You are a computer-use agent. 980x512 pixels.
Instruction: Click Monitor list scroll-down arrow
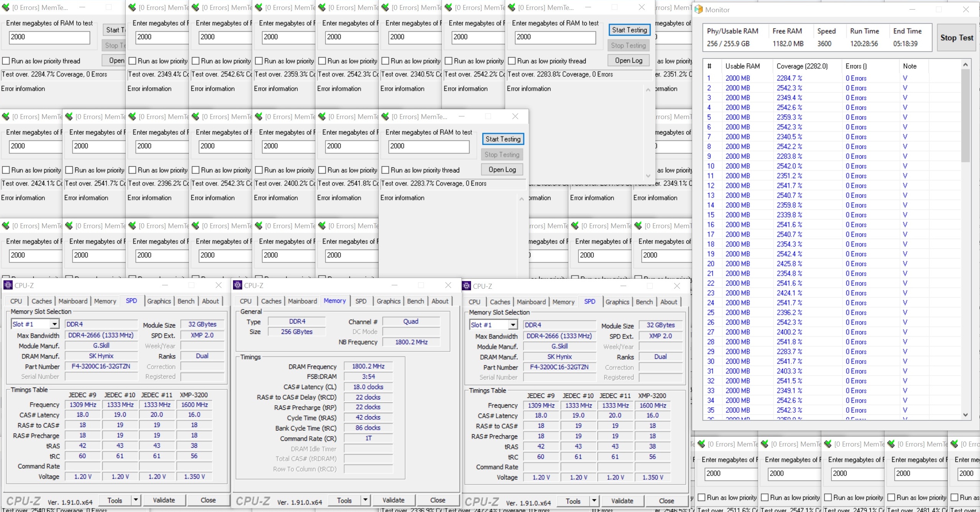point(965,415)
